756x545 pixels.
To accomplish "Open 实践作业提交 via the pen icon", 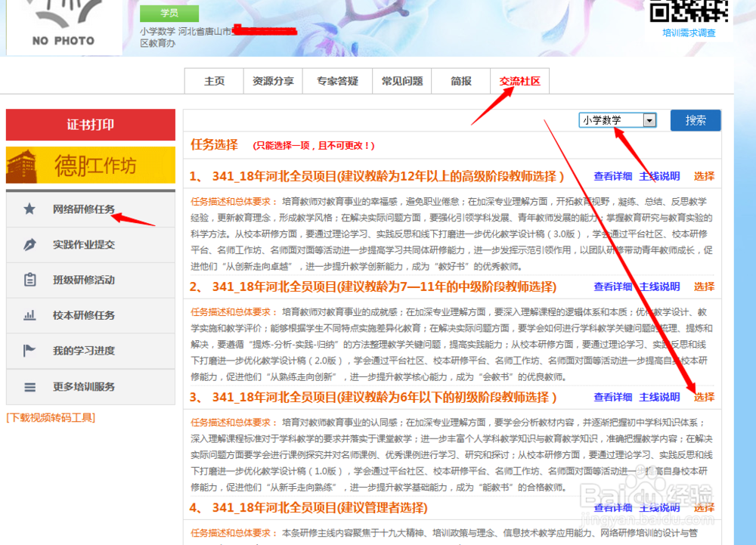I will coord(29,246).
